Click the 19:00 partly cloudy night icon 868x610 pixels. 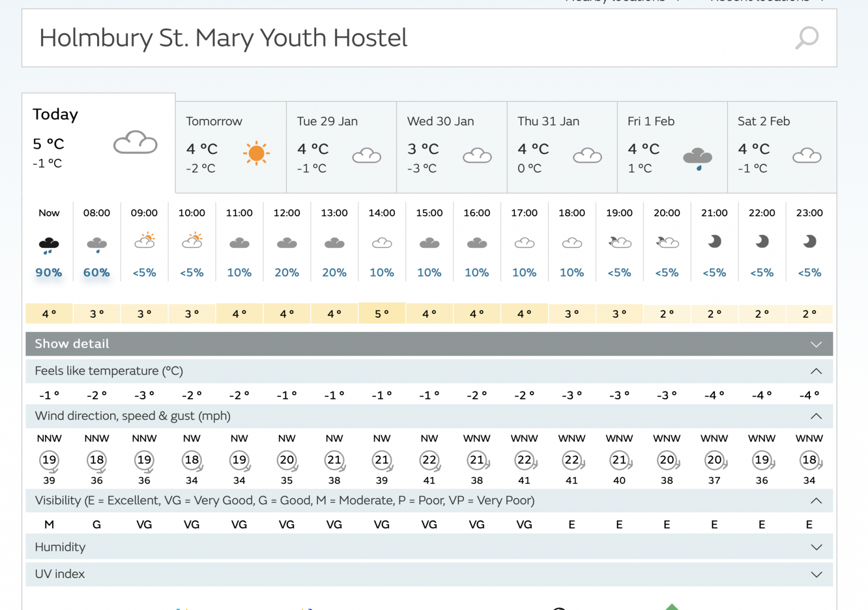(620, 242)
